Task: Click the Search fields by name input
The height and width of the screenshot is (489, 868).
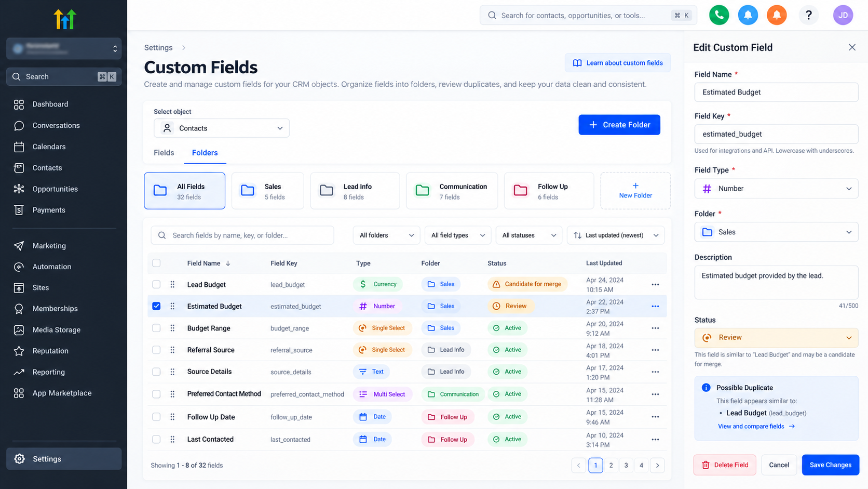Action: click(242, 235)
